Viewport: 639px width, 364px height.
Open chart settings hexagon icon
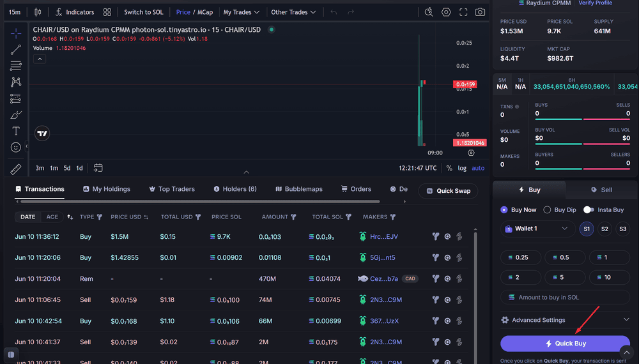[x=446, y=12]
